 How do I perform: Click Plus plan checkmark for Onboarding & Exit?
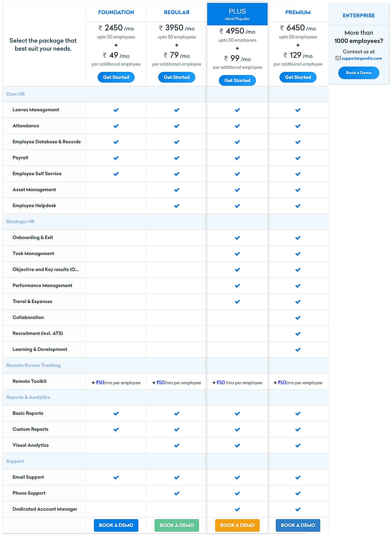[237, 238]
